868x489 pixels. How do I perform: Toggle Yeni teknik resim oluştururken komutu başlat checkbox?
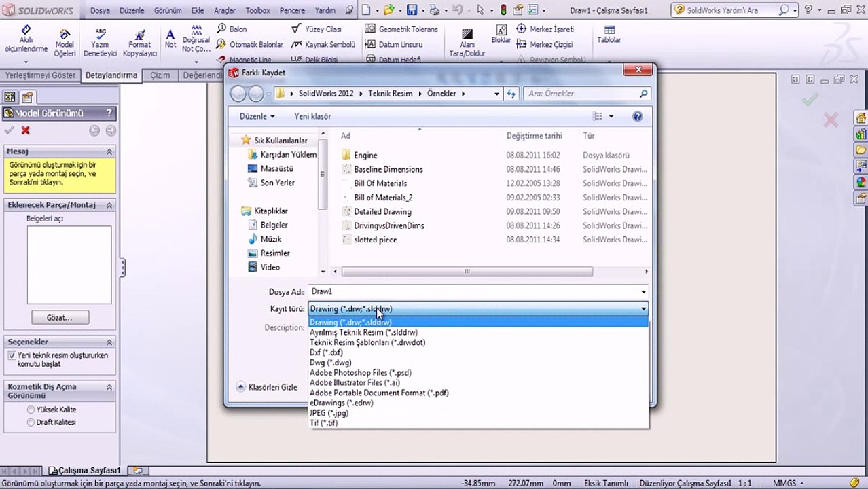[x=12, y=355]
